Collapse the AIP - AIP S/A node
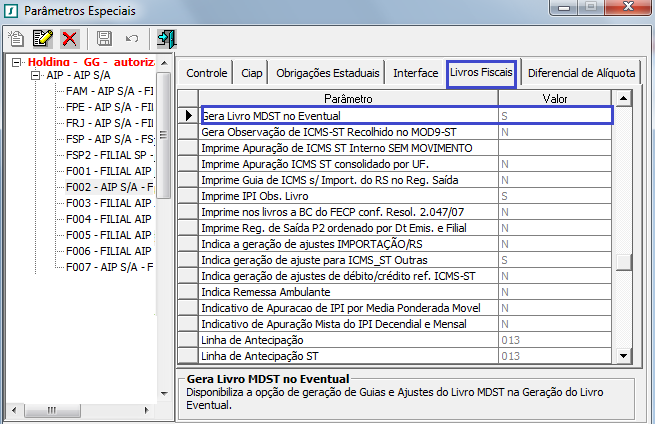This screenshot has height=424, width=655. (x=36, y=75)
